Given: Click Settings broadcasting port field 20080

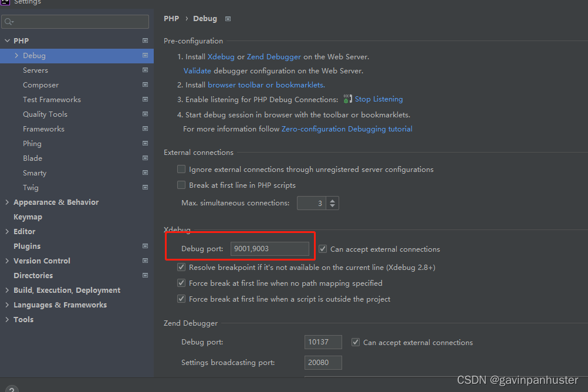Looking at the screenshot, I should pyautogui.click(x=323, y=363).
